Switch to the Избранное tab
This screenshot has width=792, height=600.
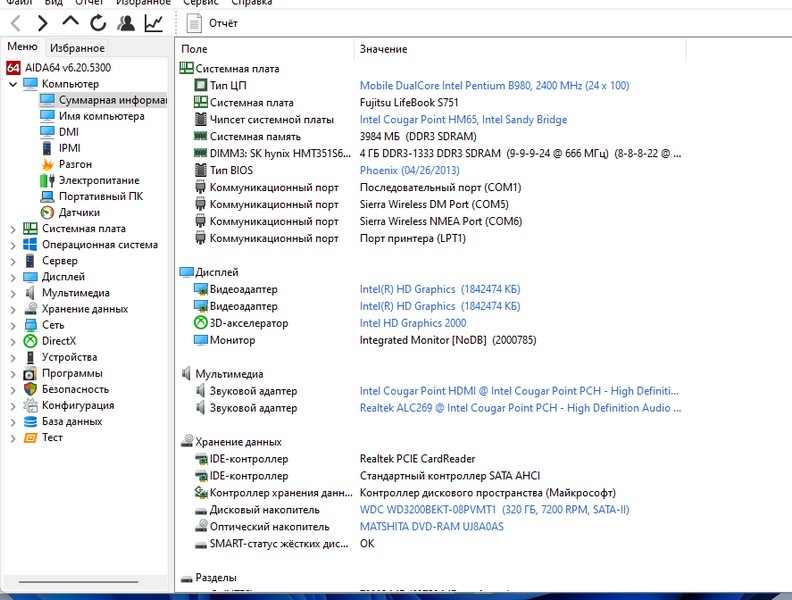(x=77, y=48)
